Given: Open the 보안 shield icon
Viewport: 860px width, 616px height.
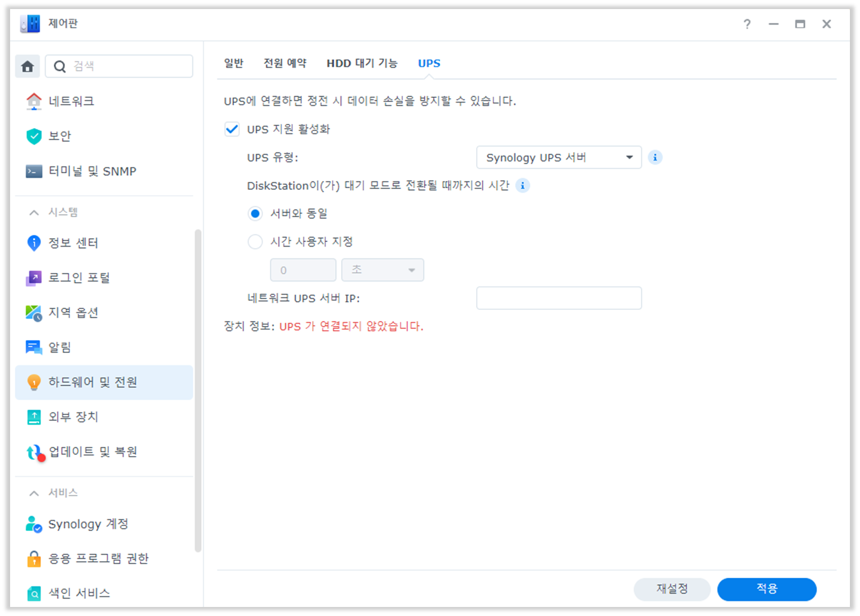Looking at the screenshot, I should pos(34,136).
